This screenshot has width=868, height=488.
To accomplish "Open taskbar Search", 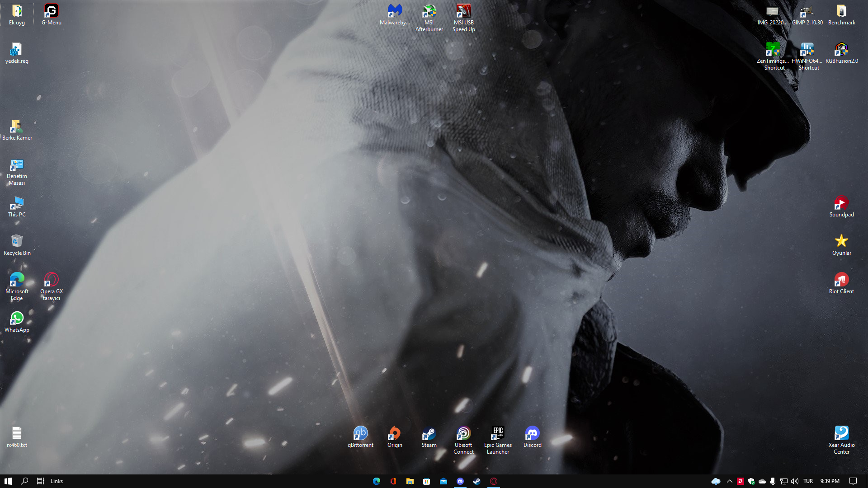I will (24, 481).
